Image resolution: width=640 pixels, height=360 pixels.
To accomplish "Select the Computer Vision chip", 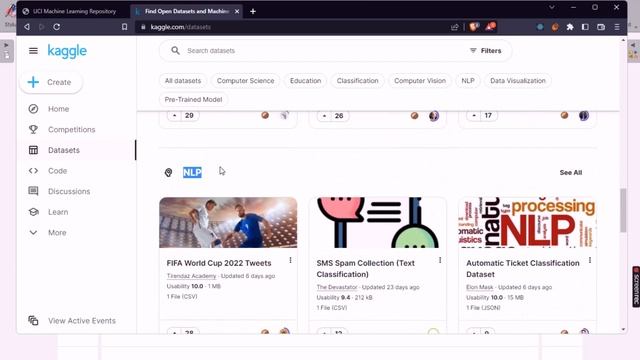I will pyautogui.click(x=420, y=81).
